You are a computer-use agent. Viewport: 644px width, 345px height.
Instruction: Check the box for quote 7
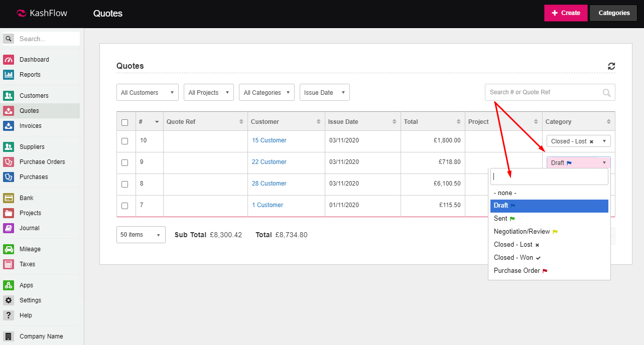(125, 206)
